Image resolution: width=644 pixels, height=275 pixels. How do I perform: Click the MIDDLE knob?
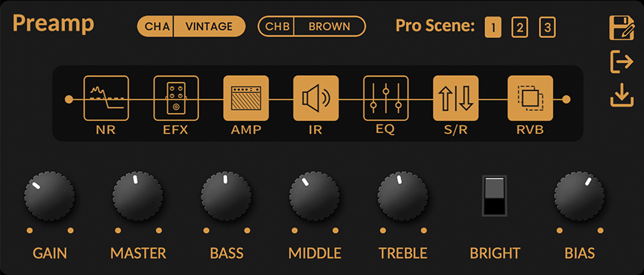[x=315, y=196]
